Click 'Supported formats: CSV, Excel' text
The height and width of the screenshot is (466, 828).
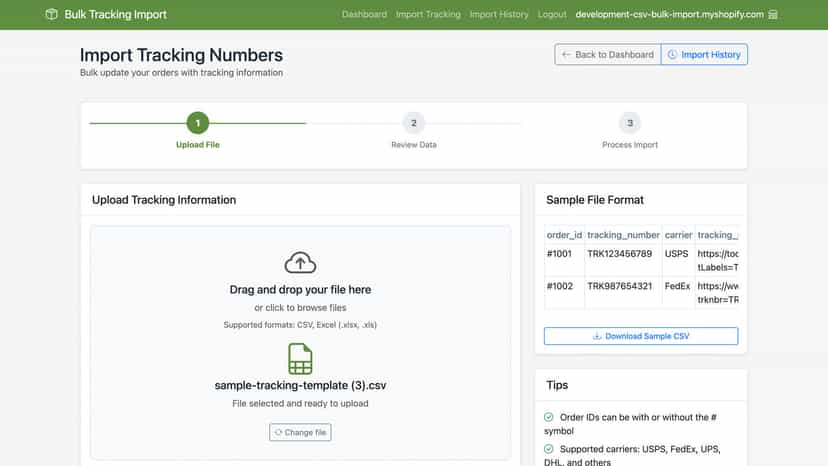[x=300, y=325]
